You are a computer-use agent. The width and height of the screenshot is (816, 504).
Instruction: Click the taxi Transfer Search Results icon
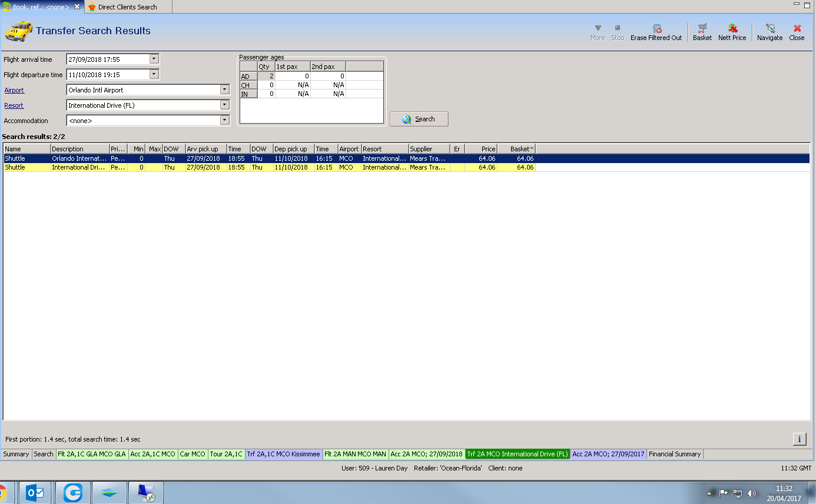pyautogui.click(x=19, y=31)
